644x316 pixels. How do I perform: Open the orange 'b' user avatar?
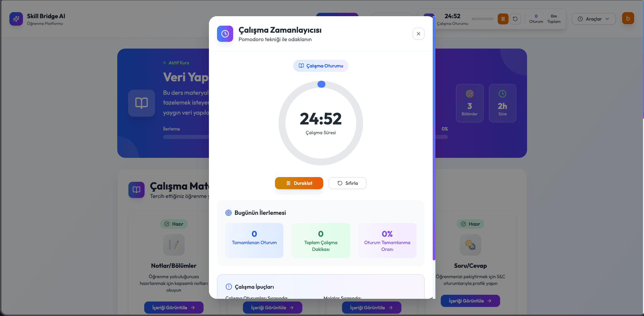[628, 19]
